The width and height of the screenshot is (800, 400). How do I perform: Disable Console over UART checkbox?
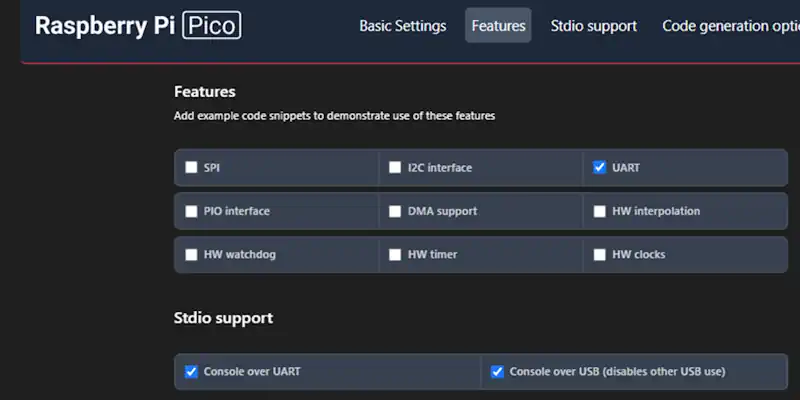[x=191, y=372]
